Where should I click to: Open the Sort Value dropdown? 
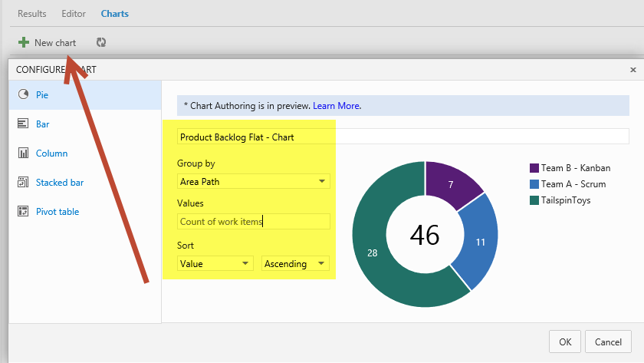(x=215, y=264)
